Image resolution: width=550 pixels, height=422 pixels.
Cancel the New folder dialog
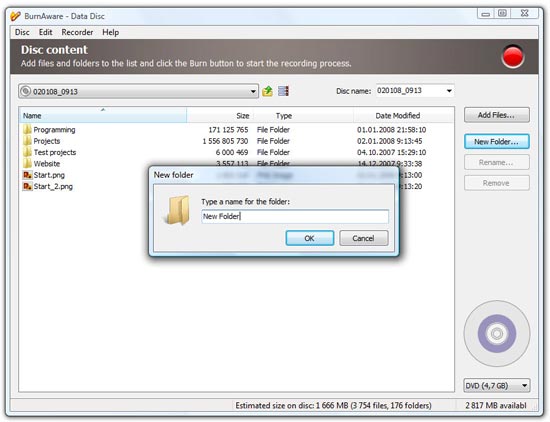click(x=364, y=238)
